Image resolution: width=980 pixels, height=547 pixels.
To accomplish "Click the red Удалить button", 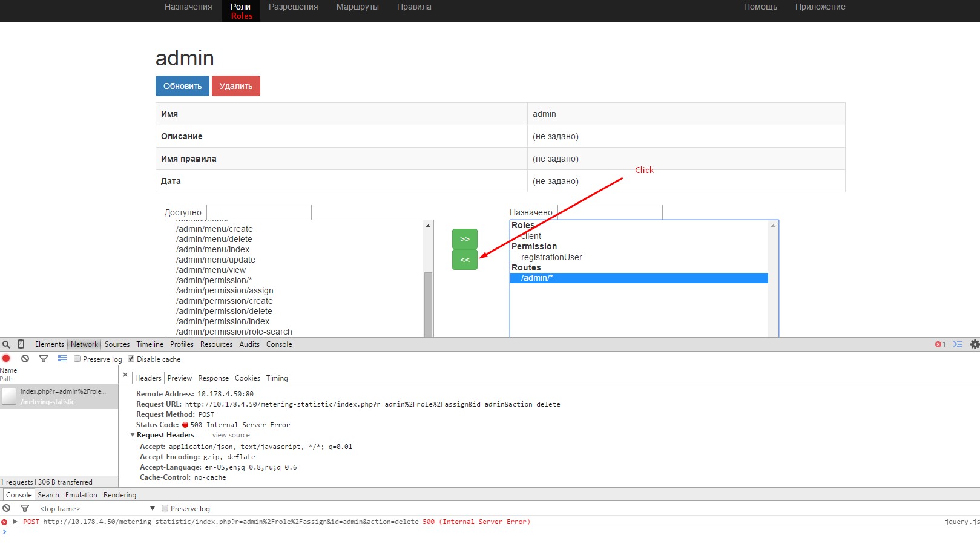I will tap(236, 86).
